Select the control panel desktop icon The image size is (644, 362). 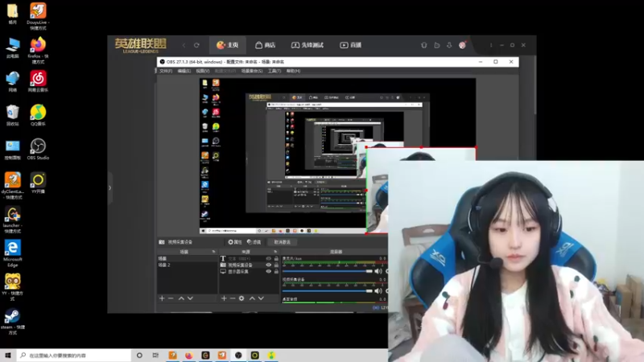13,149
